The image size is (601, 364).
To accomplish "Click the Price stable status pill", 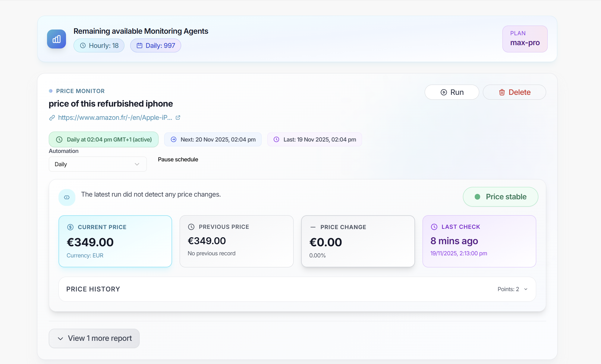I will pyautogui.click(x=500, y=197).
